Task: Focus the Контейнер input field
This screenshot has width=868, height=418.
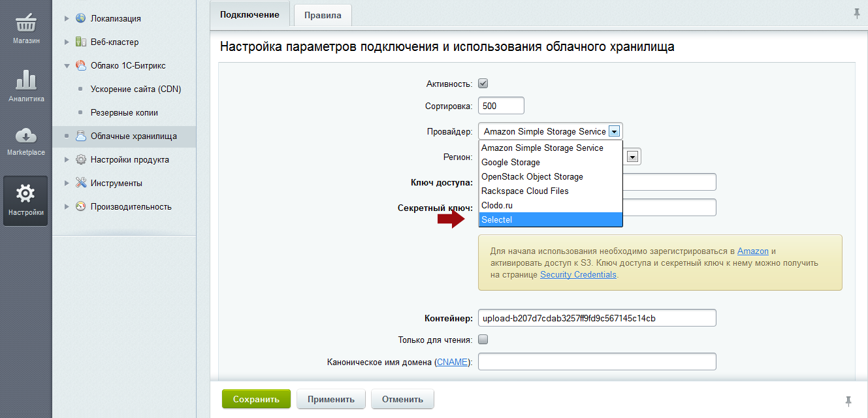Action: (597, 318)
